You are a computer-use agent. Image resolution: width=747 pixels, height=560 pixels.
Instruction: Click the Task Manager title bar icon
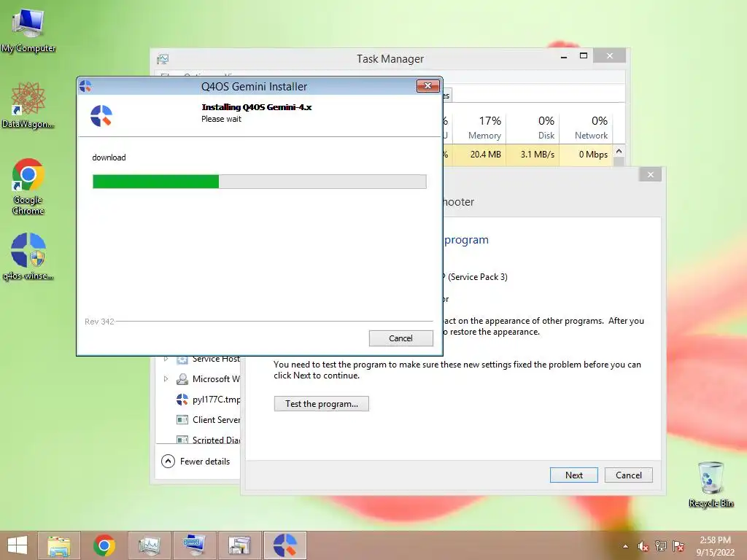(163, 59)
